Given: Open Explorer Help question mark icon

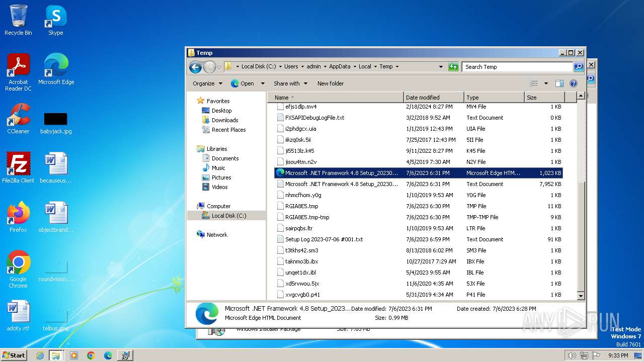Looking at the screenshot, I should point(573,83).
